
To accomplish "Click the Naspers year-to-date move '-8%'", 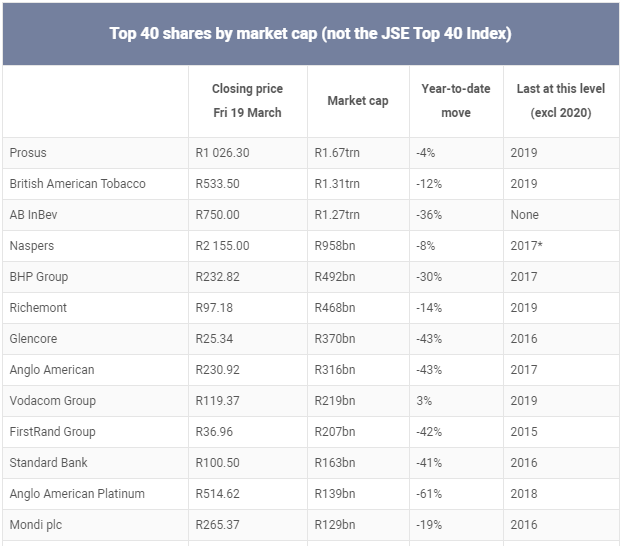I will tap(426, 246).
